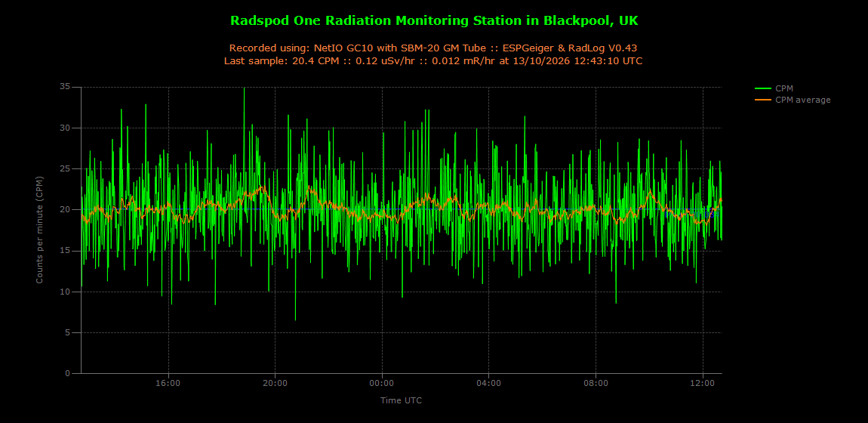Image resolution: width=868 pixels, height=423 pixels.
Task: Click the 'Counts per minute (CPM)' axis title
Action: click(39, 230)
